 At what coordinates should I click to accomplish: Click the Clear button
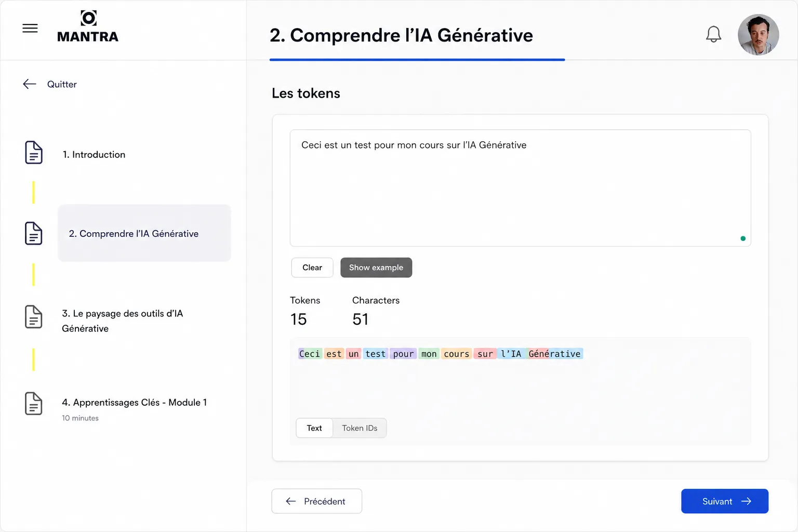[312, 268]
